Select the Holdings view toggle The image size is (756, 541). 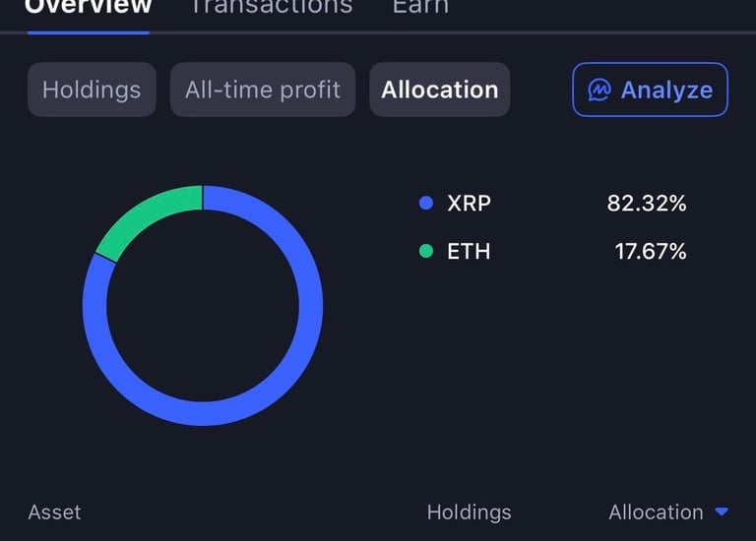pos(92,90)
